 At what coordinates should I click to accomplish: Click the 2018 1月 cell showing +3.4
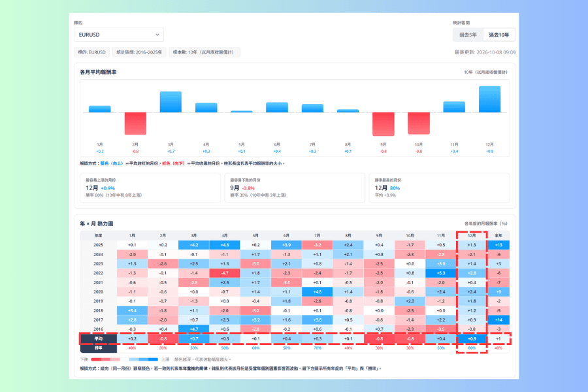tap(132, 310)
